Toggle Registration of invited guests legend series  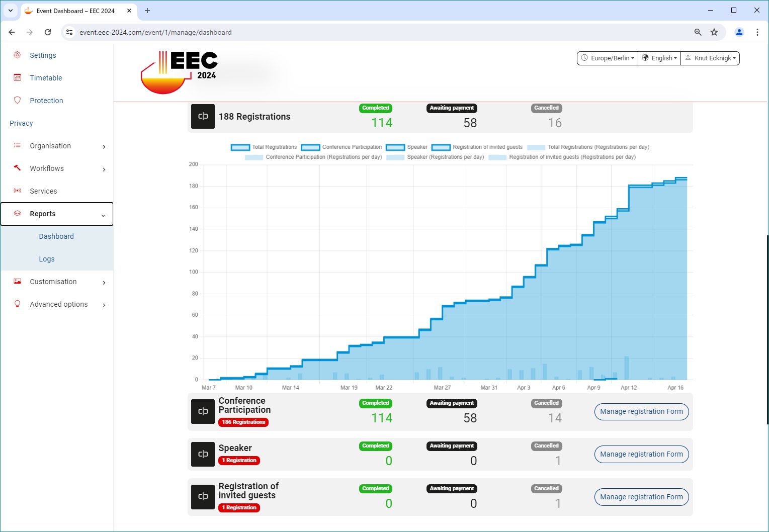pos(477,147)
